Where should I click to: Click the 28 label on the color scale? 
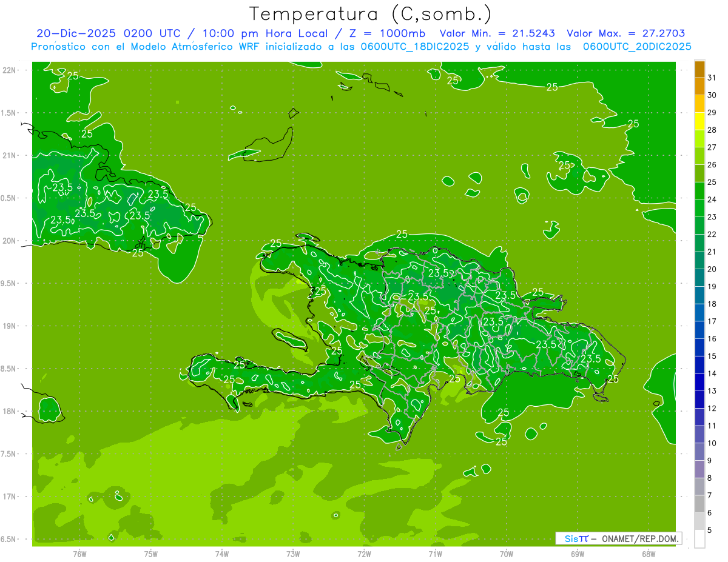pos(713,130)
